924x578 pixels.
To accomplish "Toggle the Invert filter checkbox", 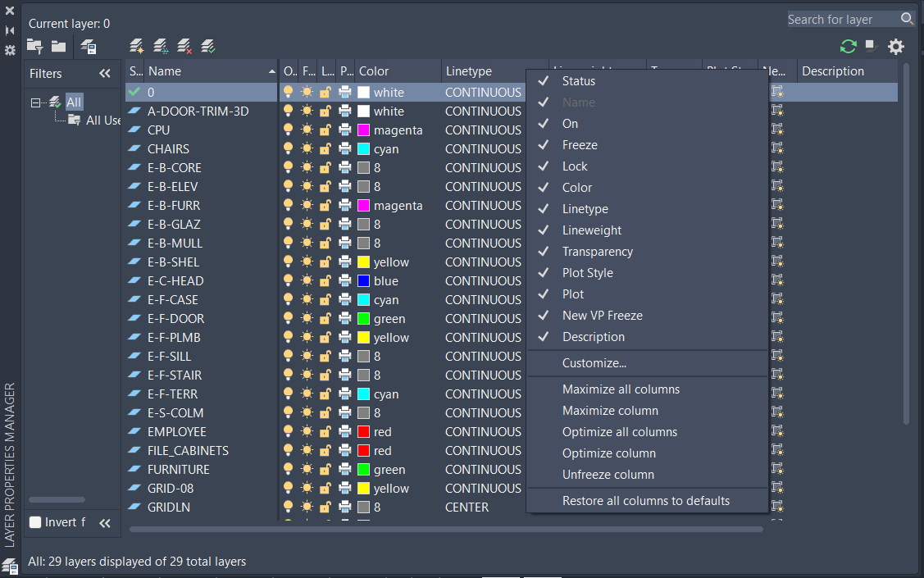I will point(35,522).
